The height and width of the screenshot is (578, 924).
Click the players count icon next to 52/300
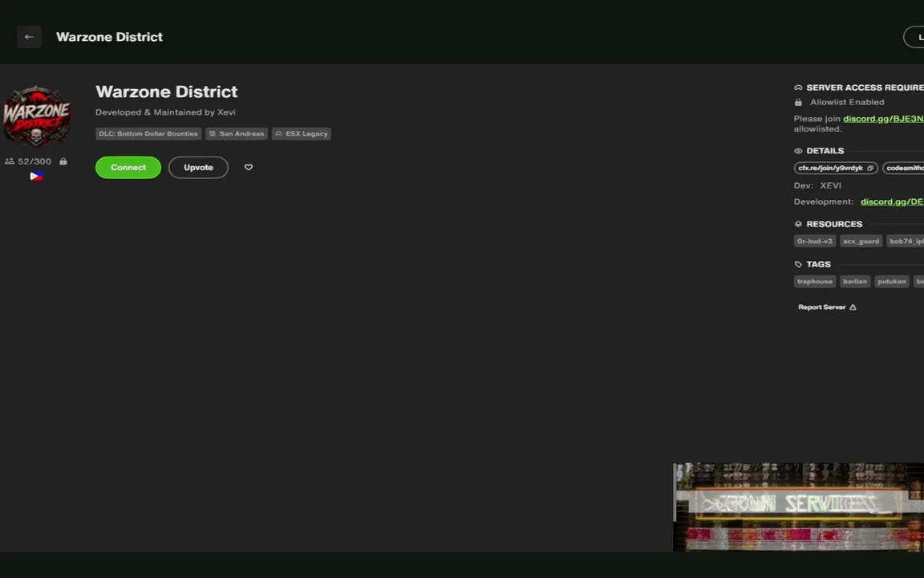[10, 161]
